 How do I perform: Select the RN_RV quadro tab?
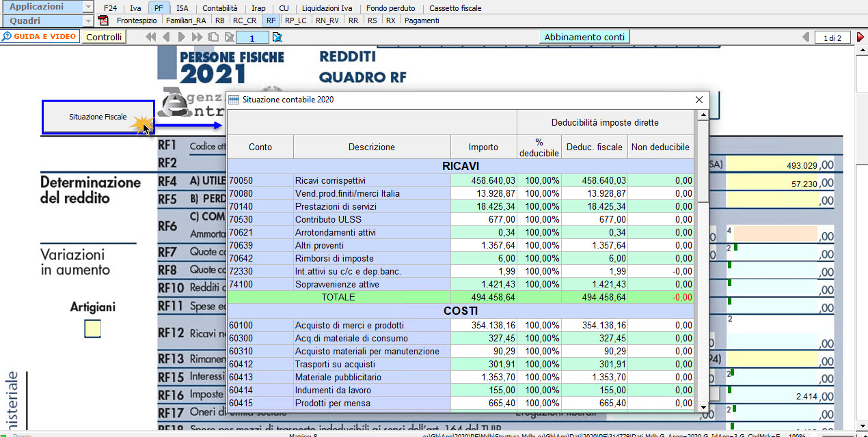(327, 20)
